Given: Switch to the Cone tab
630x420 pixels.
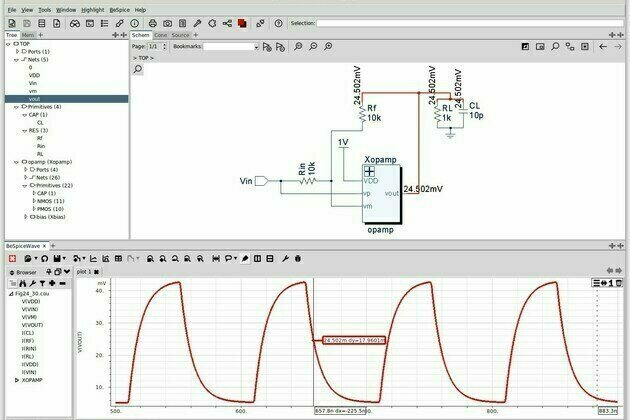Looking at the screenshot, I should point(161,35).
